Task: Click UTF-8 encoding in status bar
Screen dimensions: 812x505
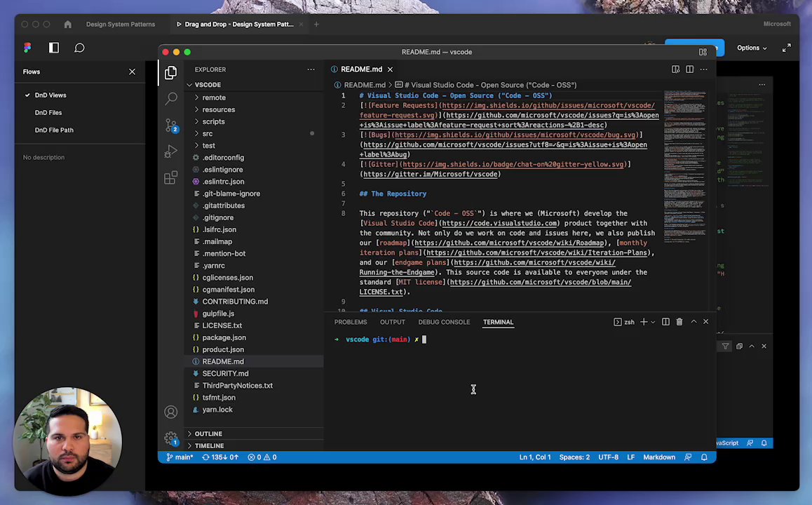Action: 609,457
